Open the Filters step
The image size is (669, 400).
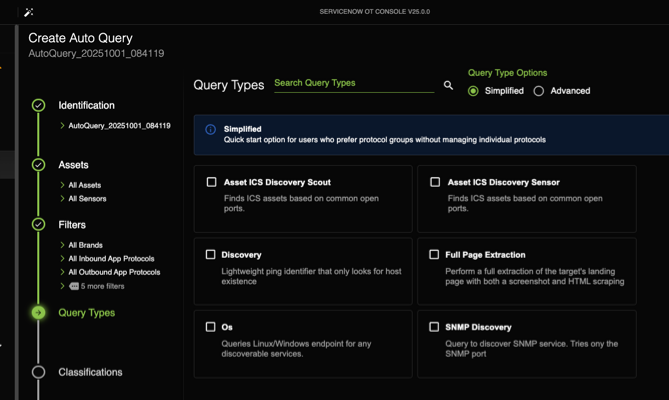[x=72, y=225]
